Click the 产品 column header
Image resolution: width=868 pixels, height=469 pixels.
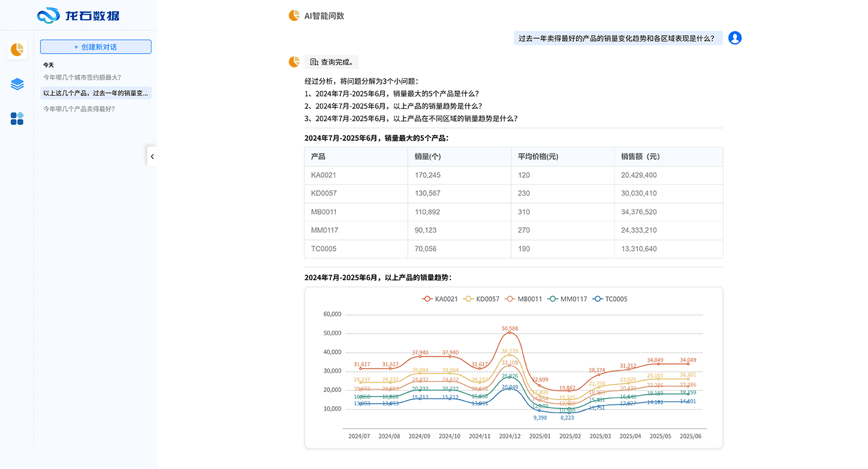coord(356,157)
